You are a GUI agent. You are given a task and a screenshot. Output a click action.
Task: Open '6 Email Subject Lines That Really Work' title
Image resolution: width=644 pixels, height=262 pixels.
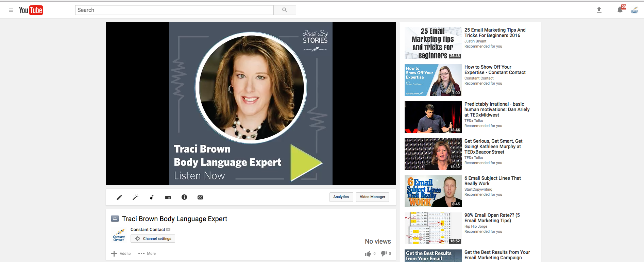[493, 181]
